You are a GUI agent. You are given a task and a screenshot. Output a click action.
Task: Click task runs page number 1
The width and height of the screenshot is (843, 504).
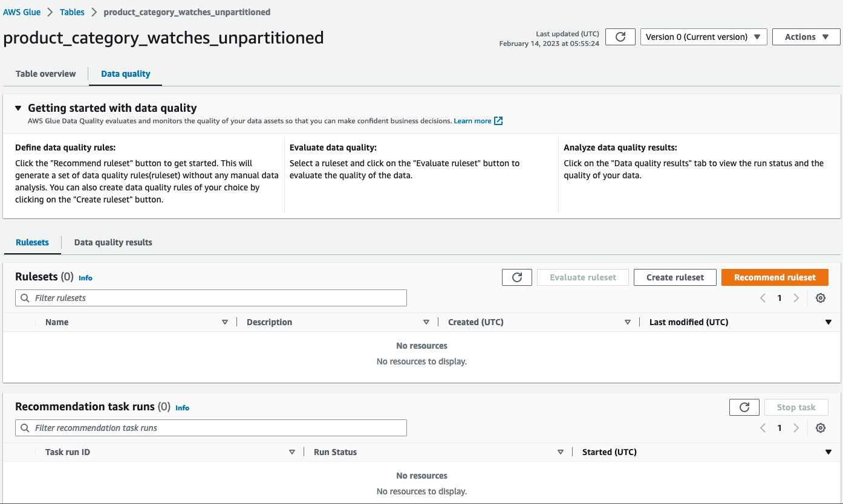coord(780,428)
